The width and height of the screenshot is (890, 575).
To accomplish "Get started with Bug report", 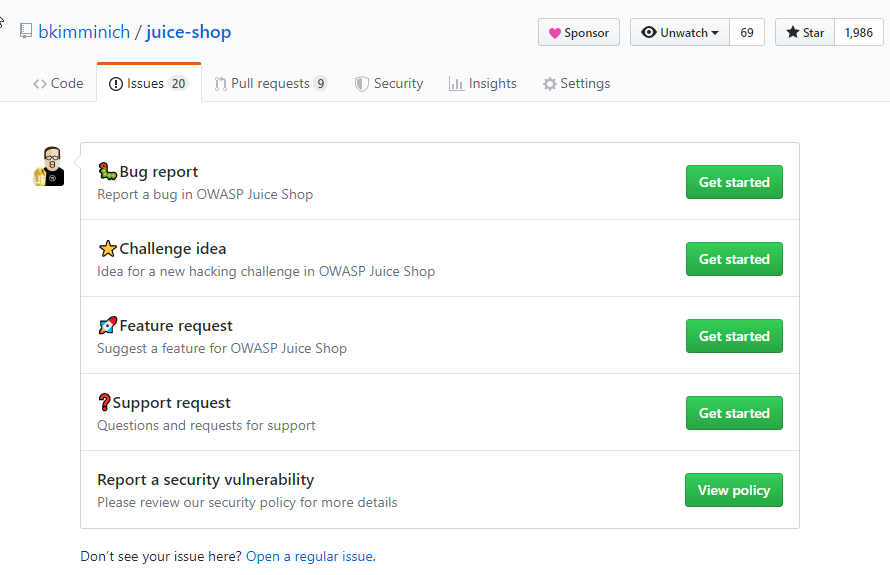I will (734, 182).
